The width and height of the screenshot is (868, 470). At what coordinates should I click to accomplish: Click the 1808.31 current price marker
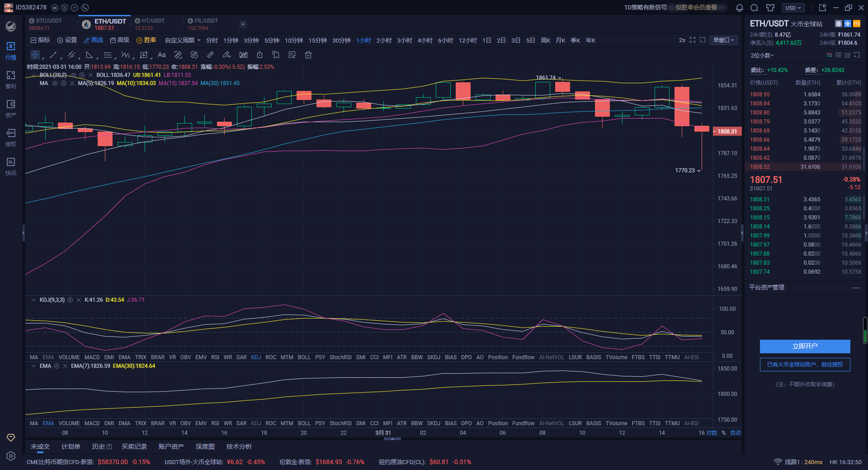click(727, 131)
